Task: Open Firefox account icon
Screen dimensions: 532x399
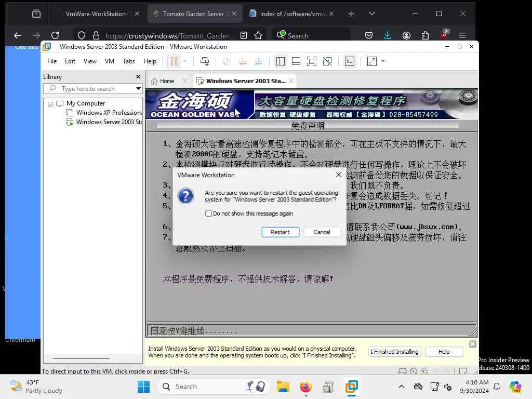Action: click(406, 35)
